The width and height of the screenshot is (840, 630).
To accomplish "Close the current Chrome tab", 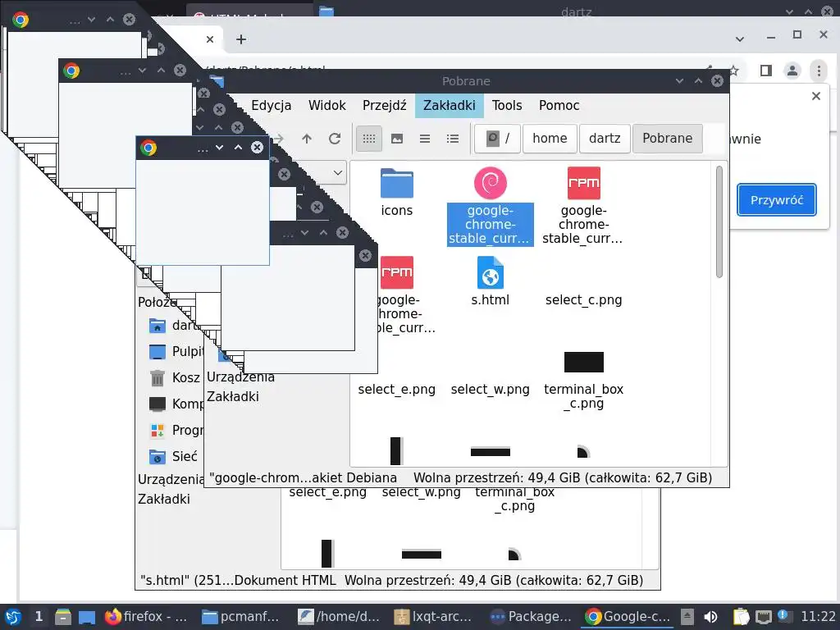I will (x=210, y=39).
